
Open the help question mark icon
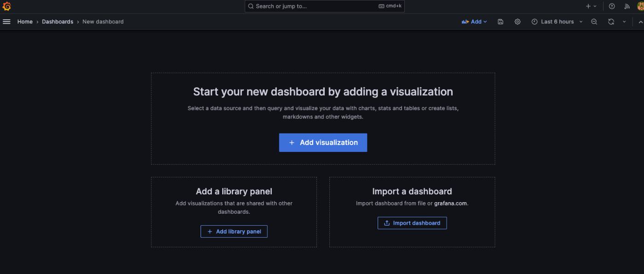click(612, 6)
